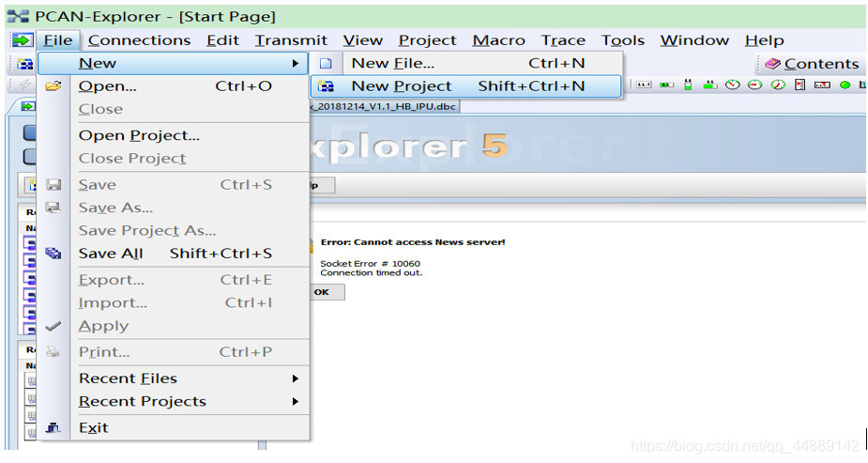Open the View menu

(362, 39)
